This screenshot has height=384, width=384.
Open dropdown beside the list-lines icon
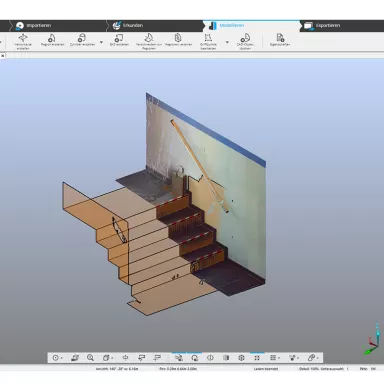(x=279, y=358)
